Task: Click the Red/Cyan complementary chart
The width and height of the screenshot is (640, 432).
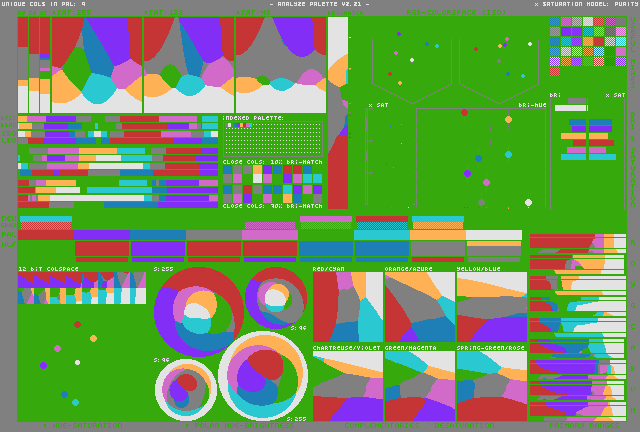Action: coord(347,307)
